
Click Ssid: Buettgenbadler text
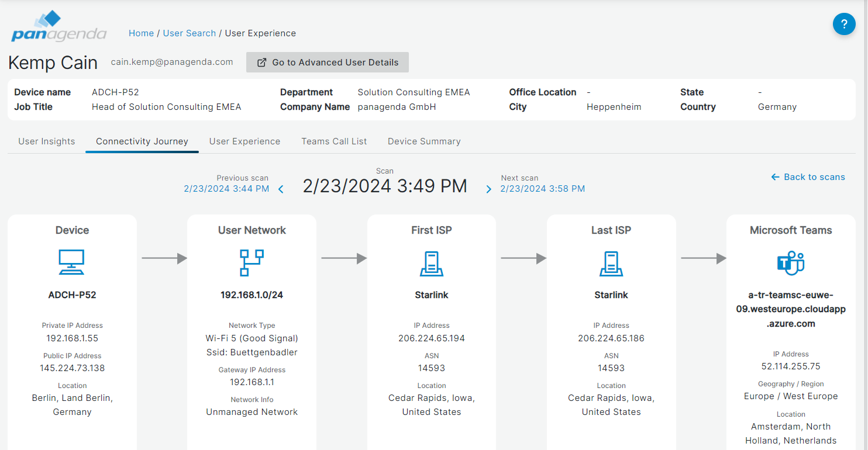coord(252,352)
